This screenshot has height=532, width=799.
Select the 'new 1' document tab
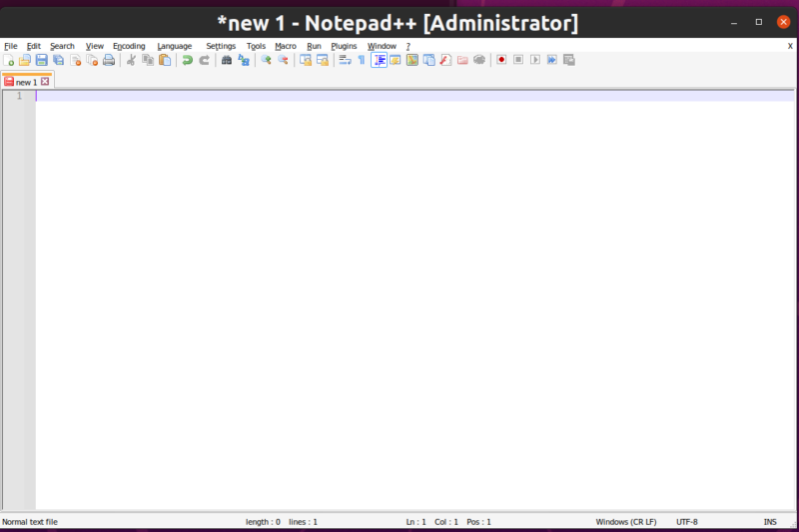point(24,82)
